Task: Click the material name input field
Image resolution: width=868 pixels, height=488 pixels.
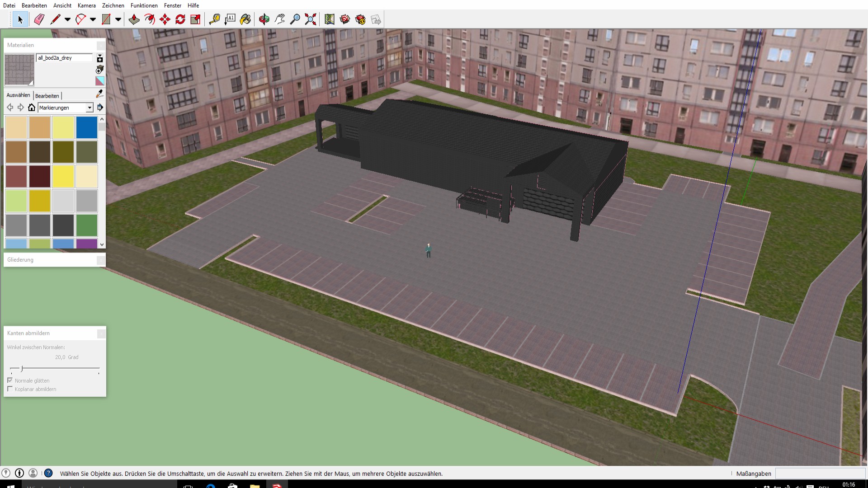Action: 64,58
